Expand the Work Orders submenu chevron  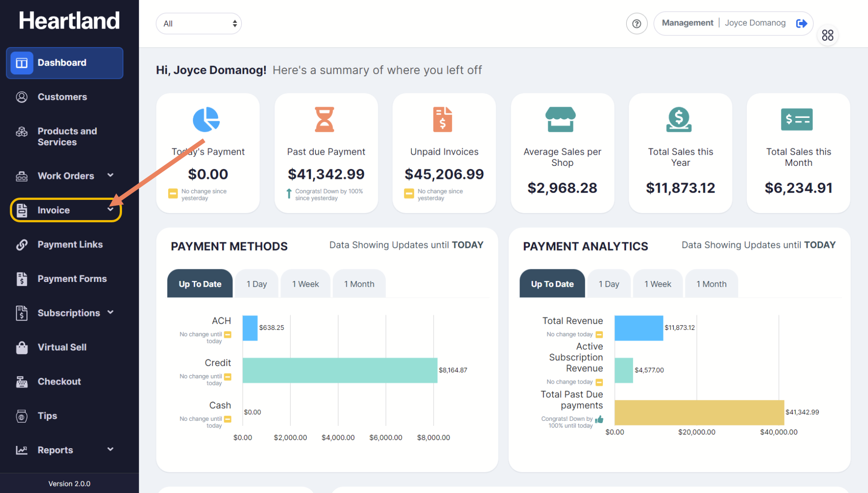coord(110,175)
